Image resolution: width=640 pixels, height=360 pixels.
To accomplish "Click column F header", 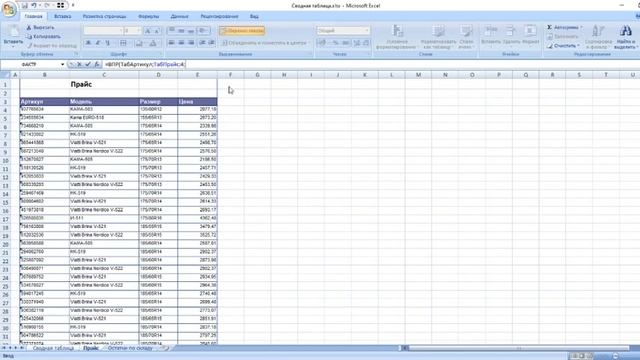I will (x=231, y=75).
